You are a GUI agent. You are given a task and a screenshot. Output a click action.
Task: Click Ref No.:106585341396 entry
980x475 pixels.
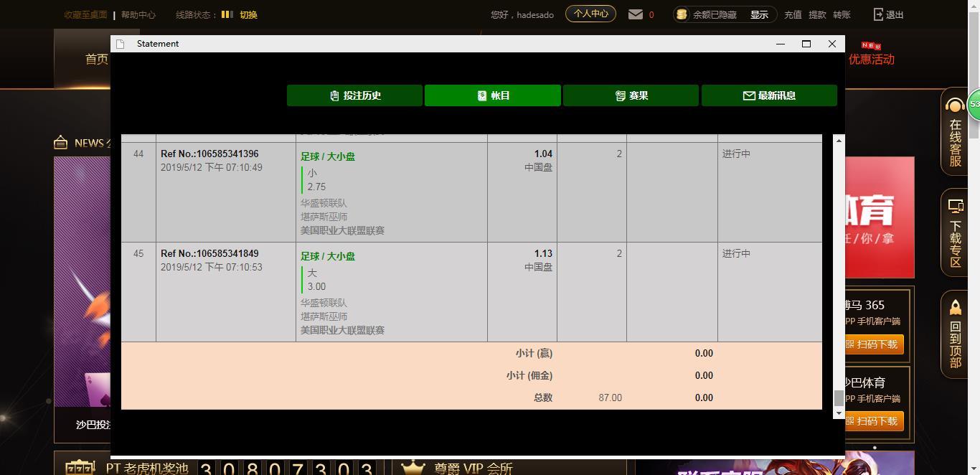[209, 154]
